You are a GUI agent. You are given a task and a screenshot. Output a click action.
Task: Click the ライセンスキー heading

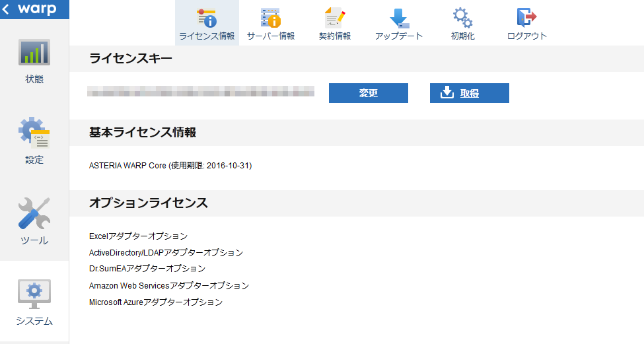tap(131, 59)
